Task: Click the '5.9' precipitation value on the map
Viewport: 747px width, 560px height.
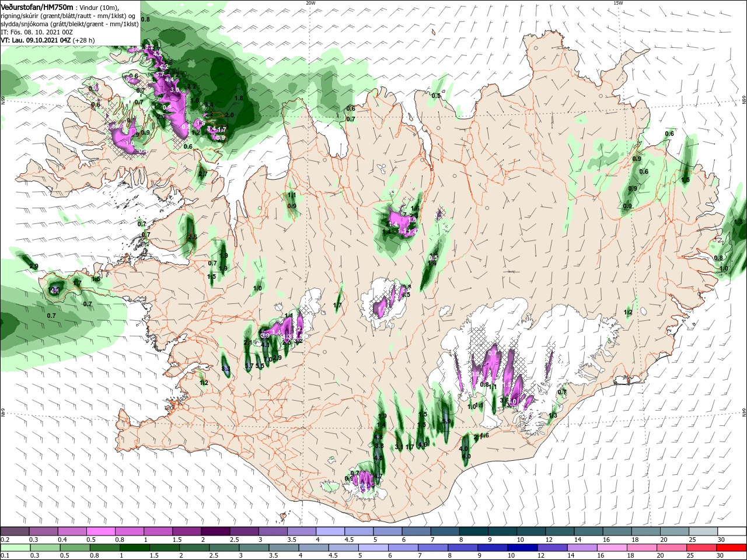Action: (448, 421)
